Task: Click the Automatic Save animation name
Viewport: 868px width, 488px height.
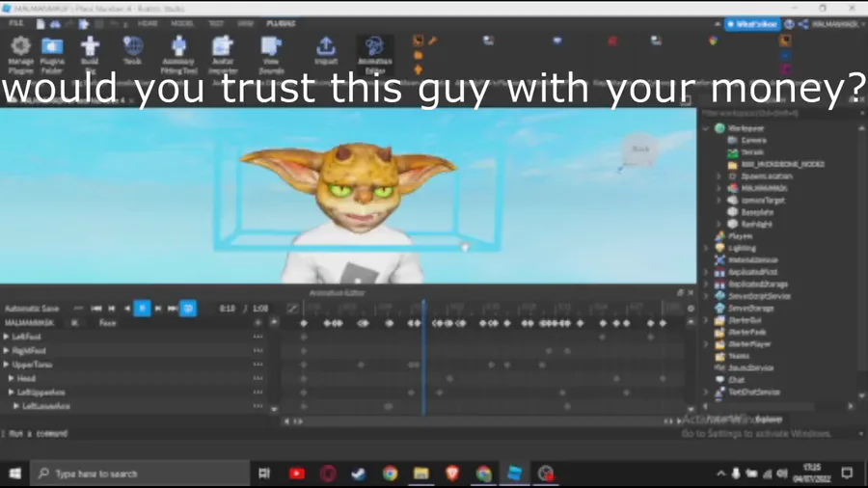Action: tap(32, 309)
